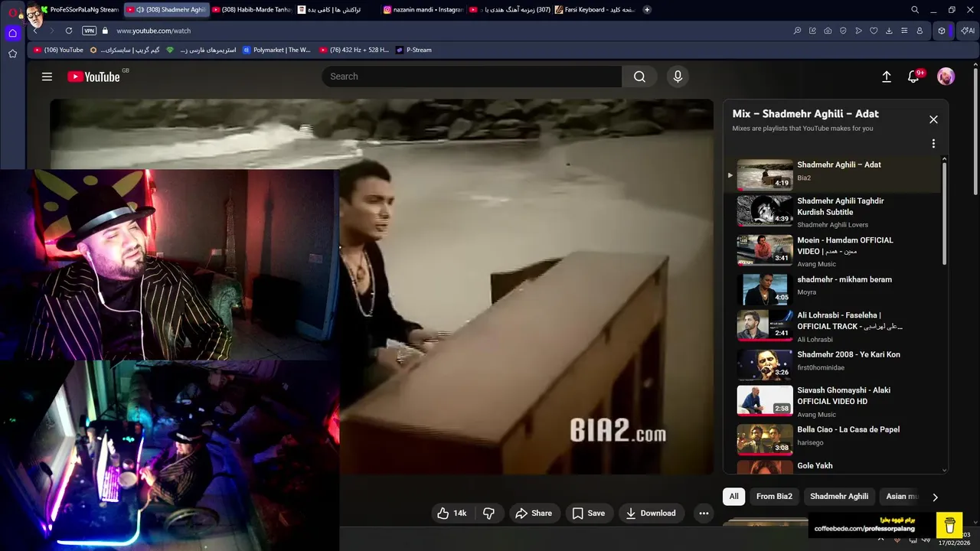The image size is (980, 551).
Task: Start voice search with the microphone icon
Action: [x=677, y=77]
